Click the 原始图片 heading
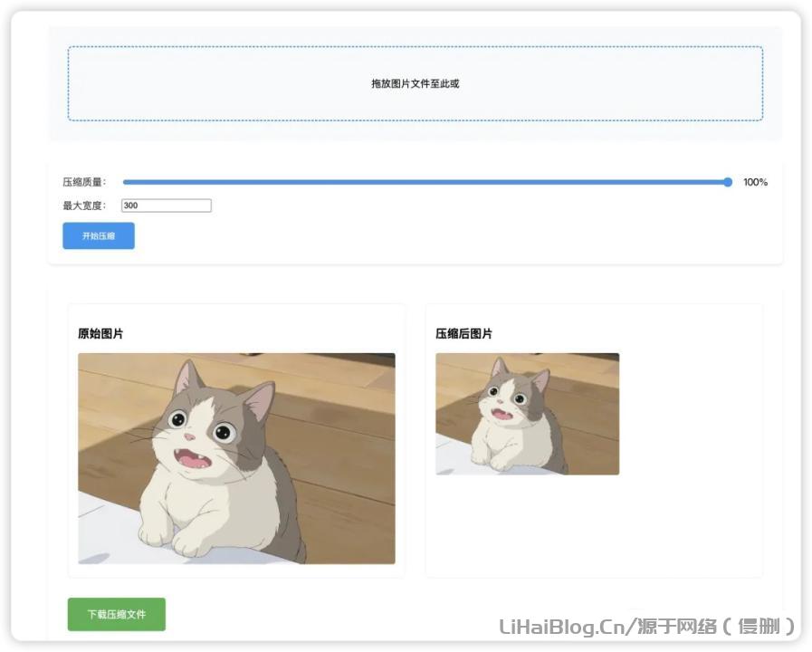812x652 pixels. coord(100,333)
